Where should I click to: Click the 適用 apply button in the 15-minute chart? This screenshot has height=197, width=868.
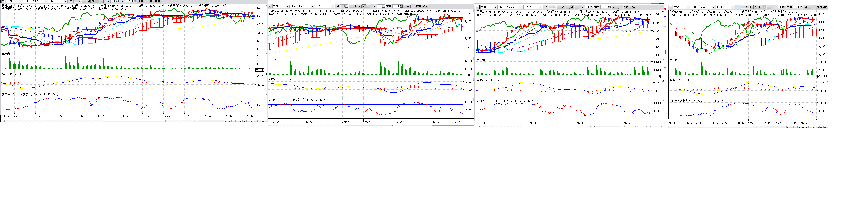[x=407, y=6]
